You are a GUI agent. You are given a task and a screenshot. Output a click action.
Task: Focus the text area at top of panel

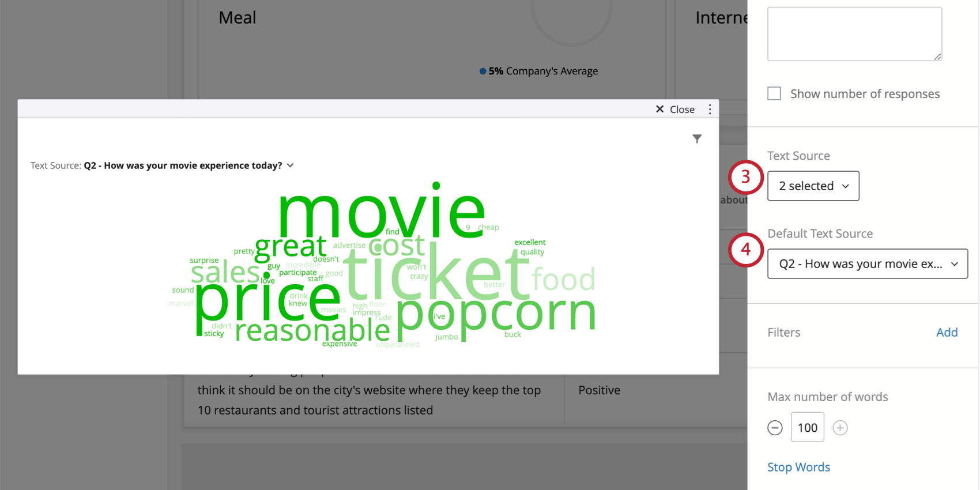pyautogui.click(x=854, y=34)
